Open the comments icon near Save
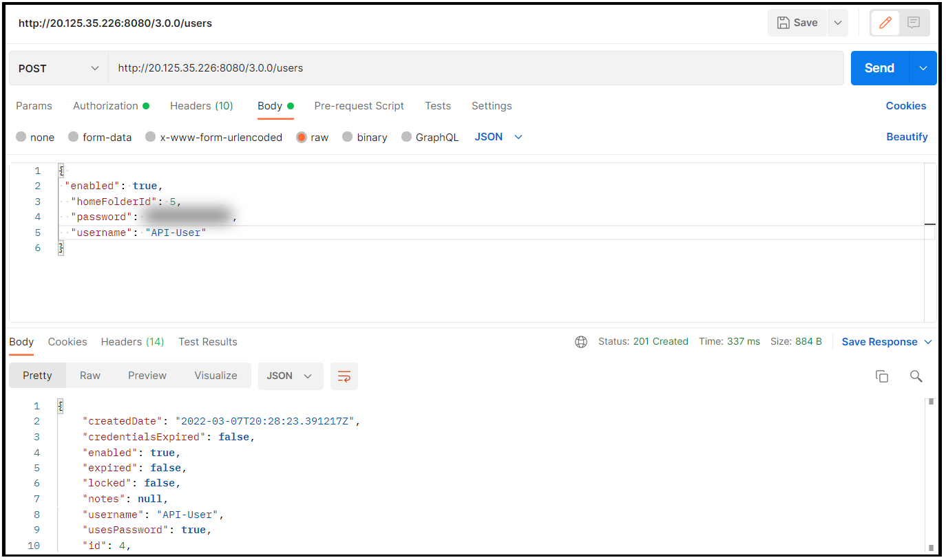 tap(914, 23)
